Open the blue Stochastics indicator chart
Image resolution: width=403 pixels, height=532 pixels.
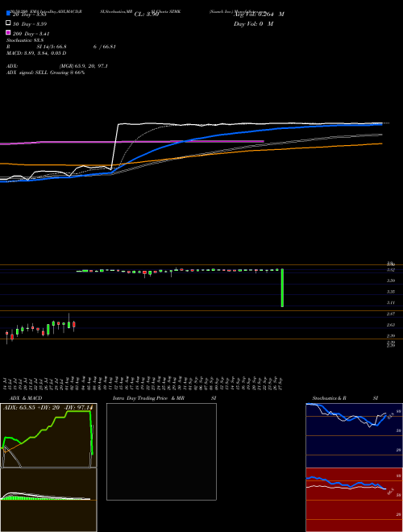click(x=355, y=435)
